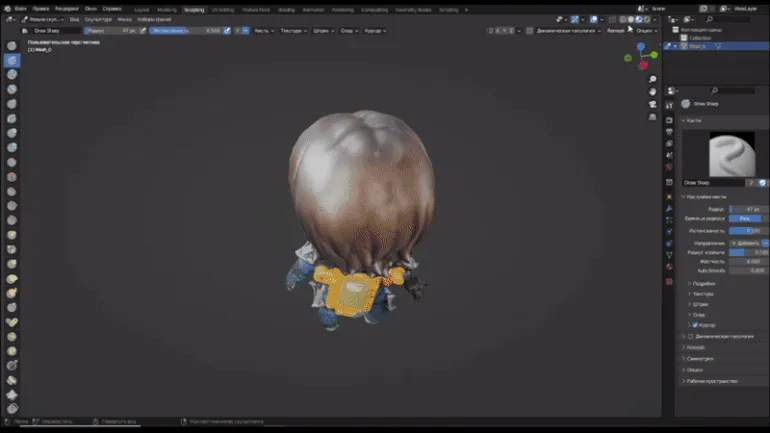The width and height of the screenshot is (770, 433).
Task: Expand the Рабочее пространство section
Action: click(710, 381)
